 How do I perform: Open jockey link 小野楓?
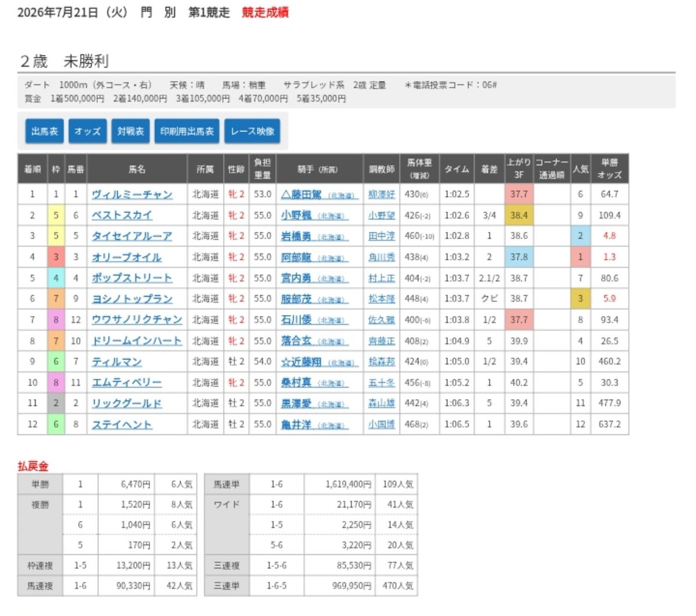coord(315,215)
